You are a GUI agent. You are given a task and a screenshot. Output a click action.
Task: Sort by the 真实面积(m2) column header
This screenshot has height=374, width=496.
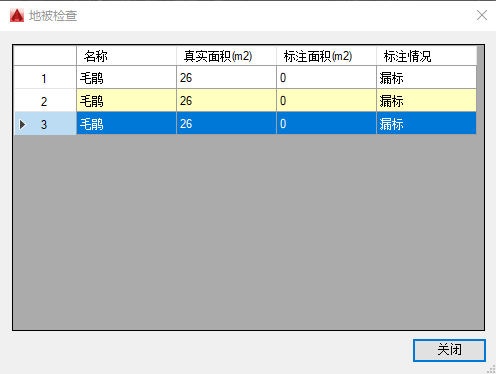coord(226,56)
